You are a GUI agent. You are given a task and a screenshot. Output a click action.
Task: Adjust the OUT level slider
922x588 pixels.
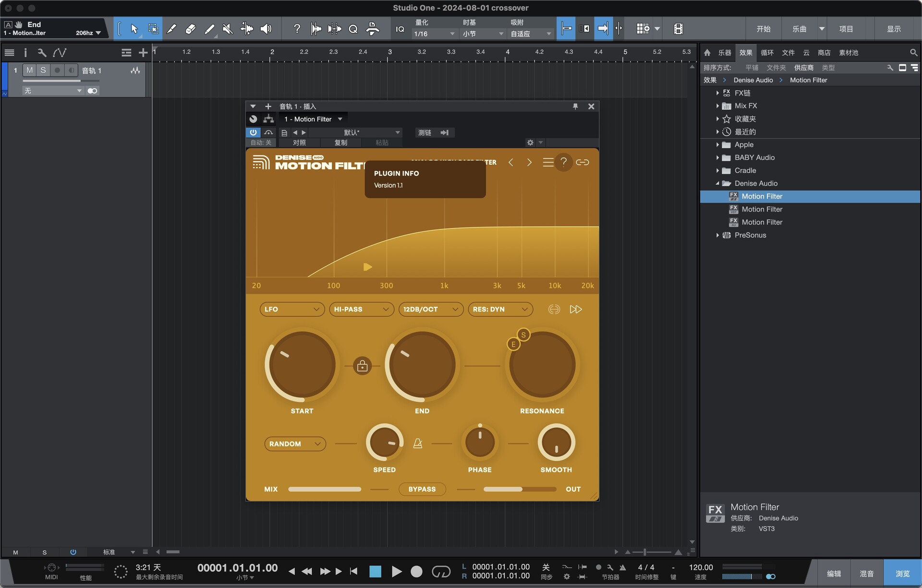520,489
